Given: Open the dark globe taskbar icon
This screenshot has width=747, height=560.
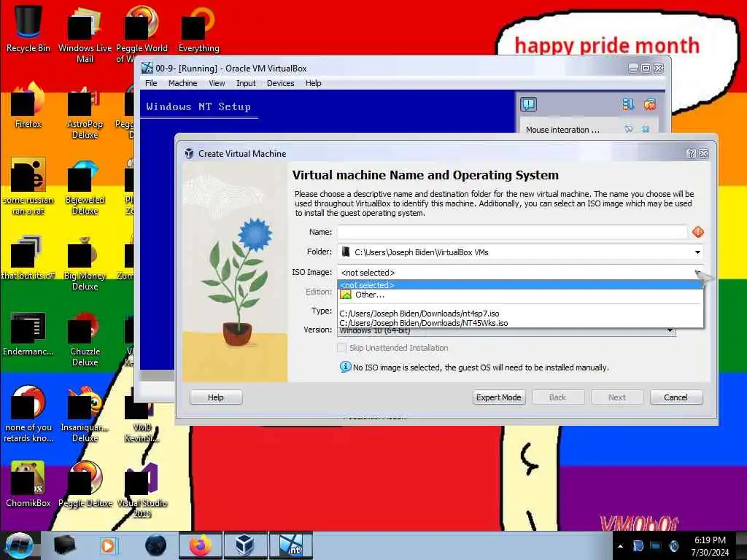Looking at the screenshot, I should tap(155, 545).
